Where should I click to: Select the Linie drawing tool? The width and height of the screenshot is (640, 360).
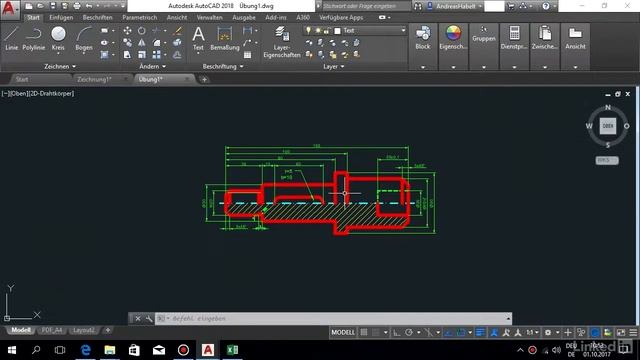click(11, 39)
